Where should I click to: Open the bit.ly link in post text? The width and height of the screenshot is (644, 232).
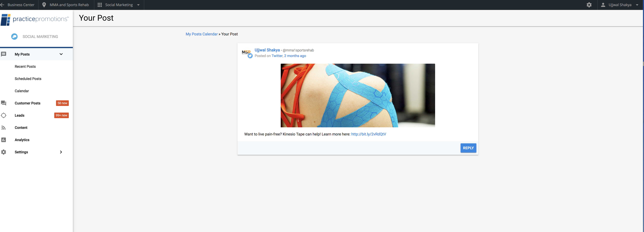click(368, 134)
